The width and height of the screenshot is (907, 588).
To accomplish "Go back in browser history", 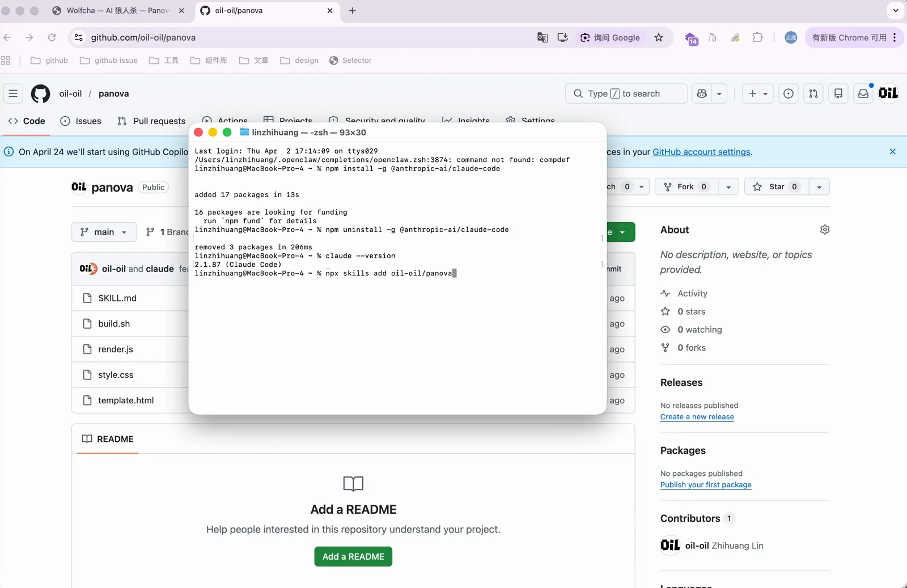I will pos(7,37).
